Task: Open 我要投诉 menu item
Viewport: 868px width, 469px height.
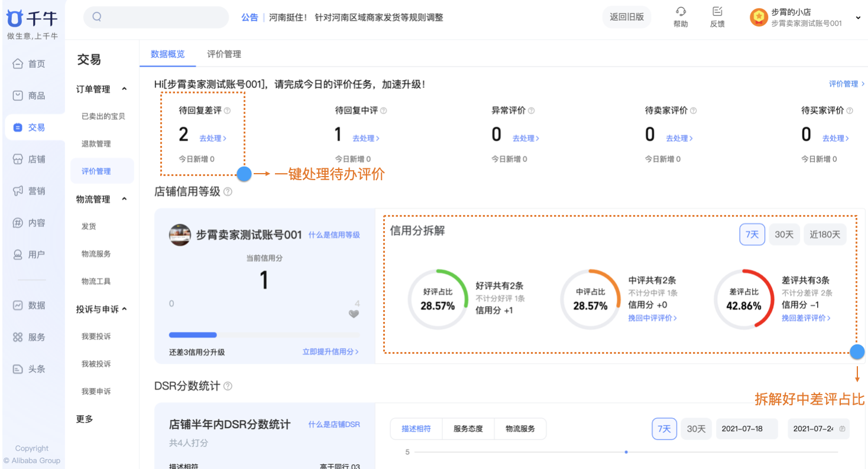Action: pos(96,336)
